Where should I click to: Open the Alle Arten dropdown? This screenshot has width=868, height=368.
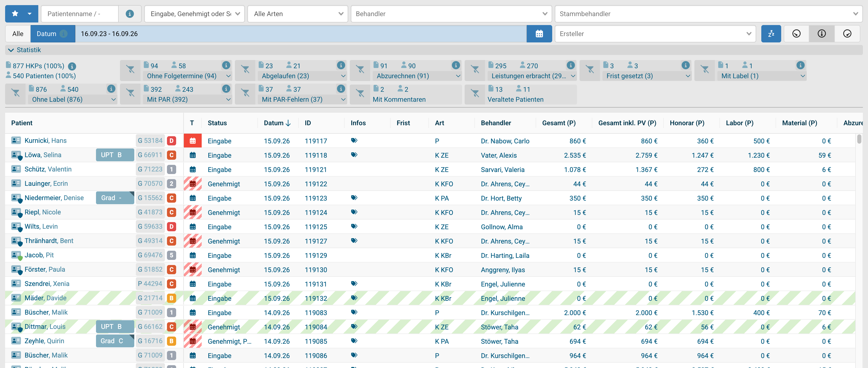tap(297, 14)
